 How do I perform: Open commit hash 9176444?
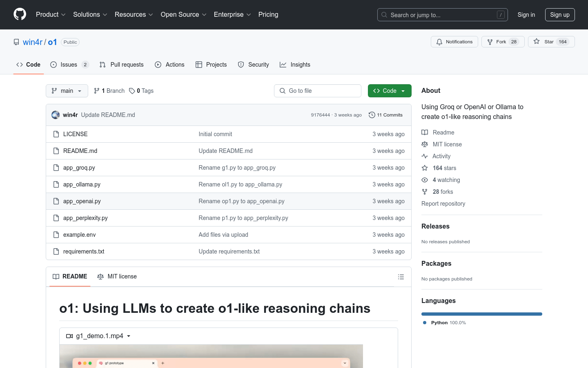click(x=321, y=115)
